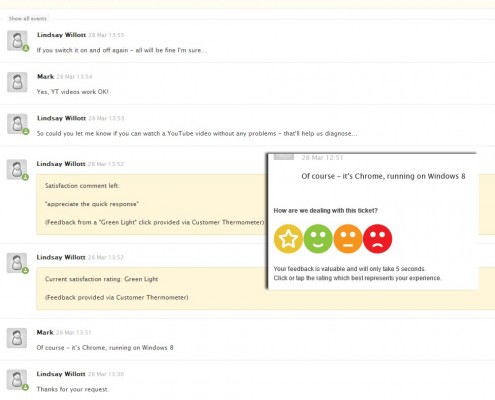Screen dimensions: 495x400
Task: Click avatar beside Satisfaction comment left note
Action: pos(17,169)
